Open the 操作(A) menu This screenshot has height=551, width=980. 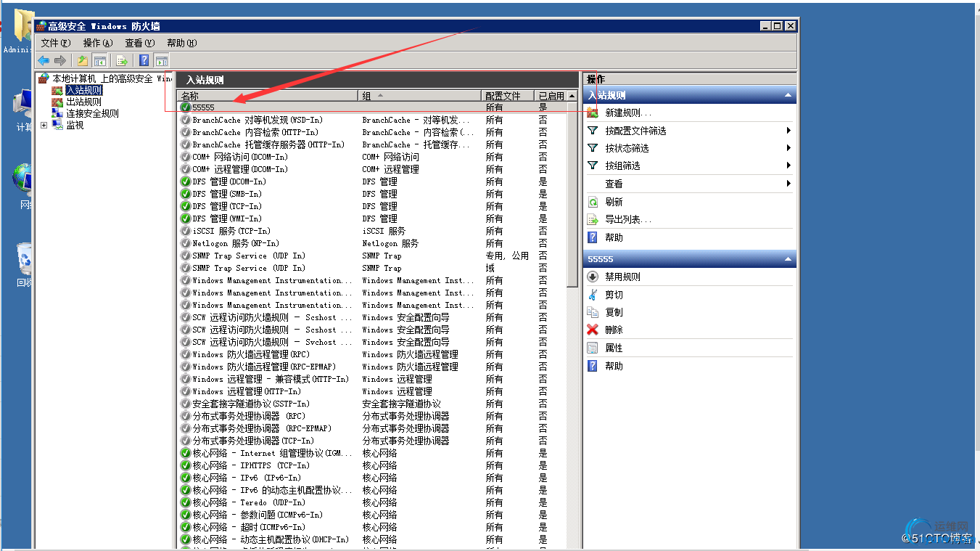(x=98, y=43)
